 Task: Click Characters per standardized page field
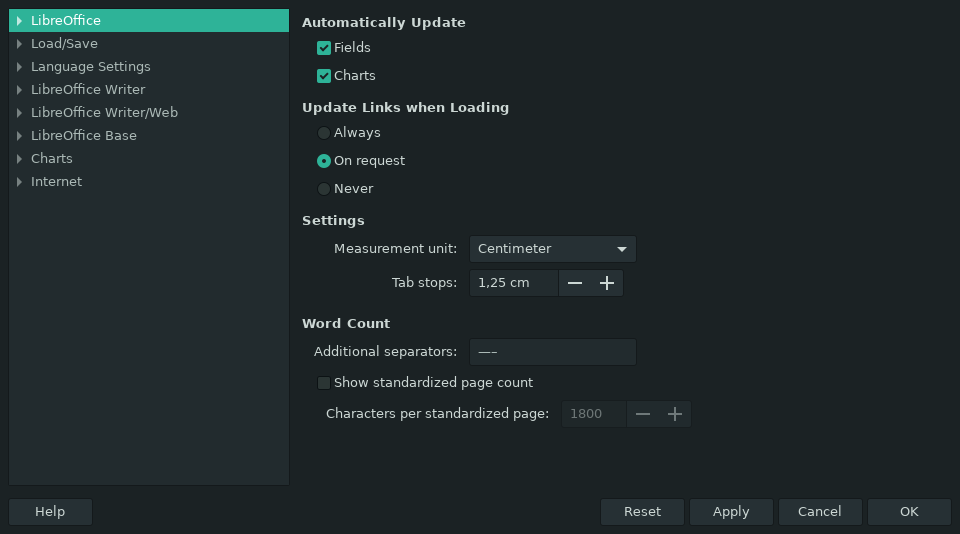pos(594,414)
